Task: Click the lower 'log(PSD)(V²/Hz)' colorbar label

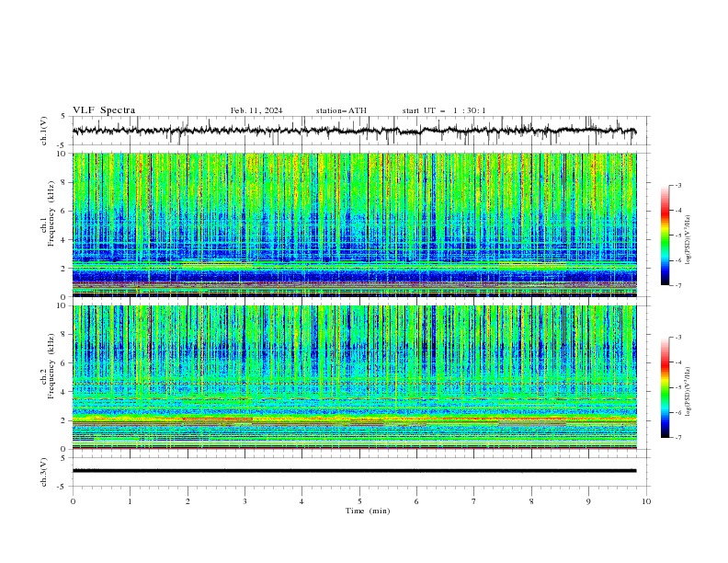Action: click(688, 392)
